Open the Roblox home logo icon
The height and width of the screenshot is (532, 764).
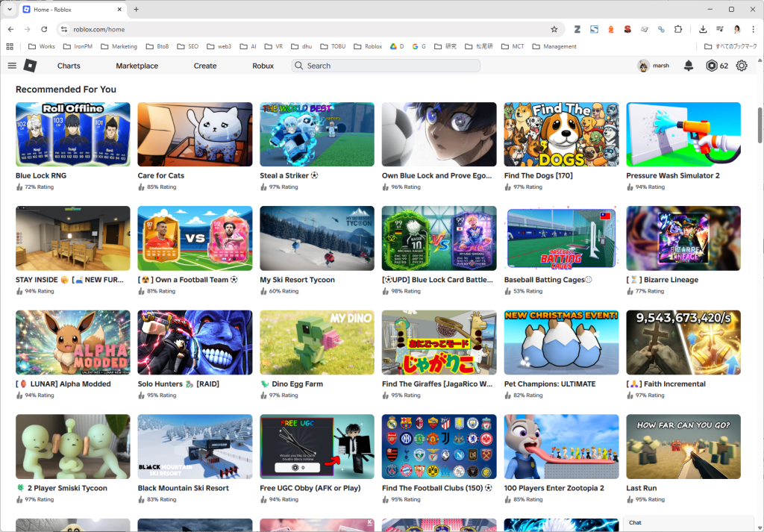coord(29,66)
